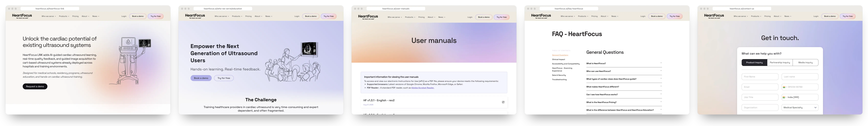Screen dimensions: 868x126
Task: Open News menu in the FAQ window
Action: point(615,16)
